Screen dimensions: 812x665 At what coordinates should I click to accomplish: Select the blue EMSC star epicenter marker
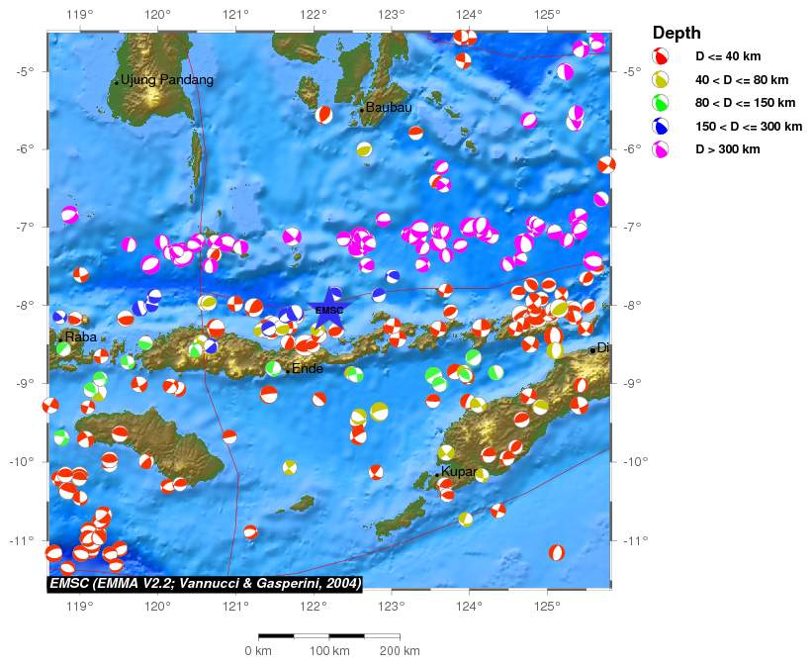coord(328,309)
